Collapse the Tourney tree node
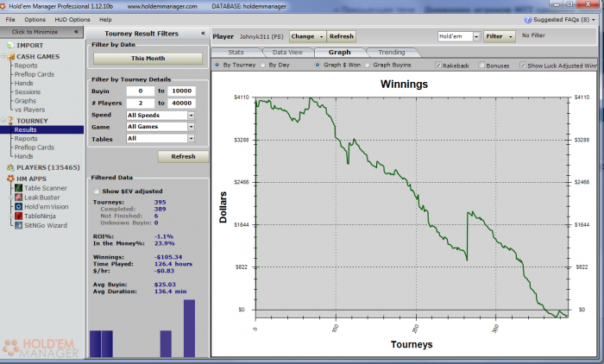604x364 pixels. (3, 120)
